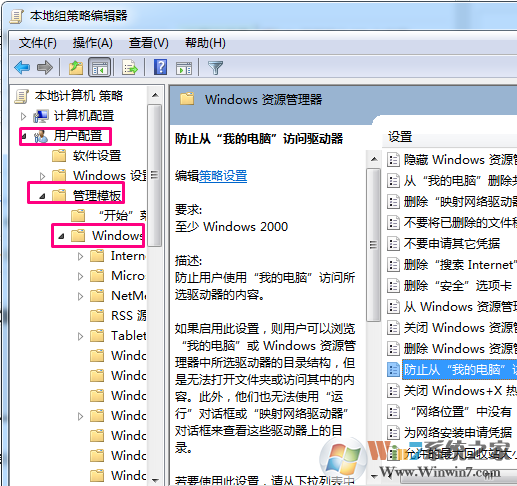This screenshot has height=486, width=517.
Task: Click the 本地组策略编辑器 title bar icon
Action: click(17, 16)
